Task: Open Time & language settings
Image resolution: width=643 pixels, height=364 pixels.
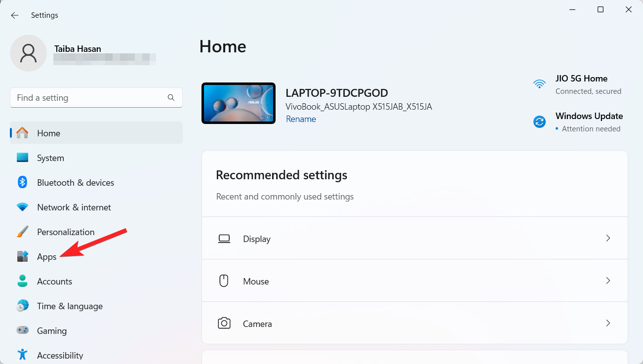Action: 70,306
